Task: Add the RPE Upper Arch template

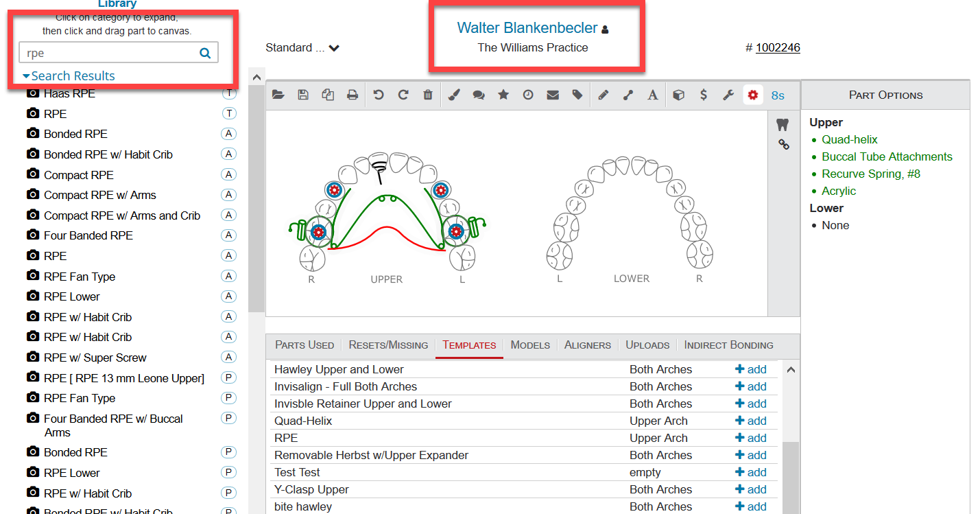Action: coord(751,438)
